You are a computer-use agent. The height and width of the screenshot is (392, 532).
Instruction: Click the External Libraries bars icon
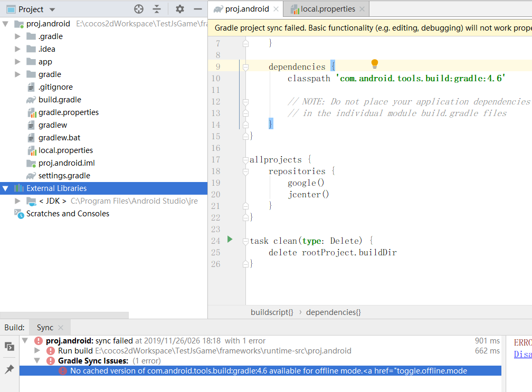(x=18, y=188)
